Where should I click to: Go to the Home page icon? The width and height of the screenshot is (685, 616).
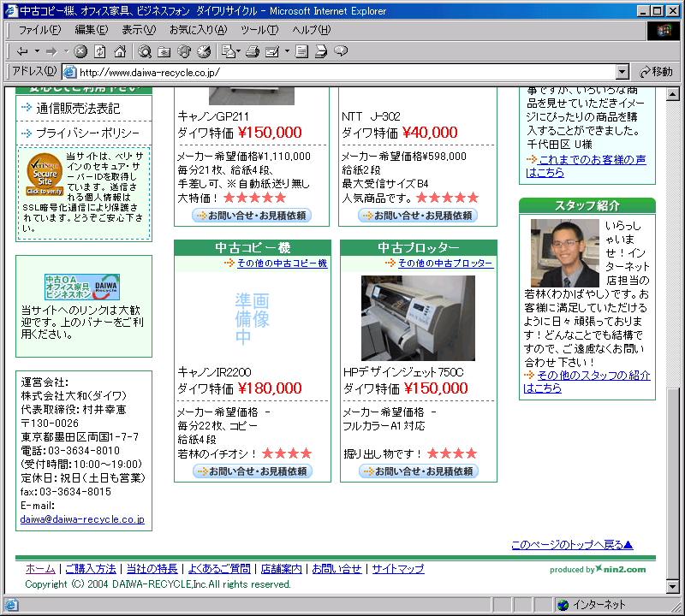(x=120, y=51)
